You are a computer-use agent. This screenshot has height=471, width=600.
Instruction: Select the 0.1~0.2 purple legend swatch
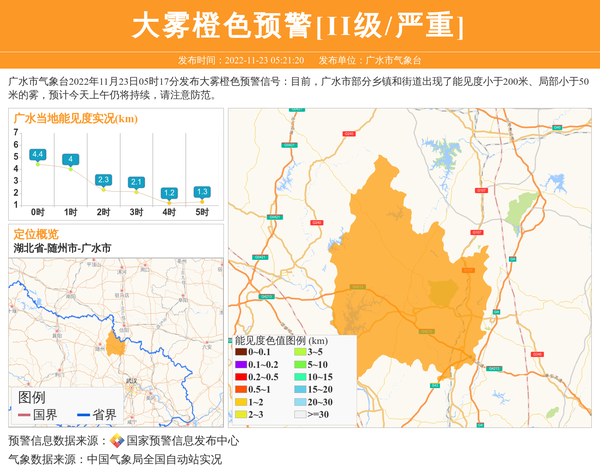pyautogui.click(x=241, y=365)
